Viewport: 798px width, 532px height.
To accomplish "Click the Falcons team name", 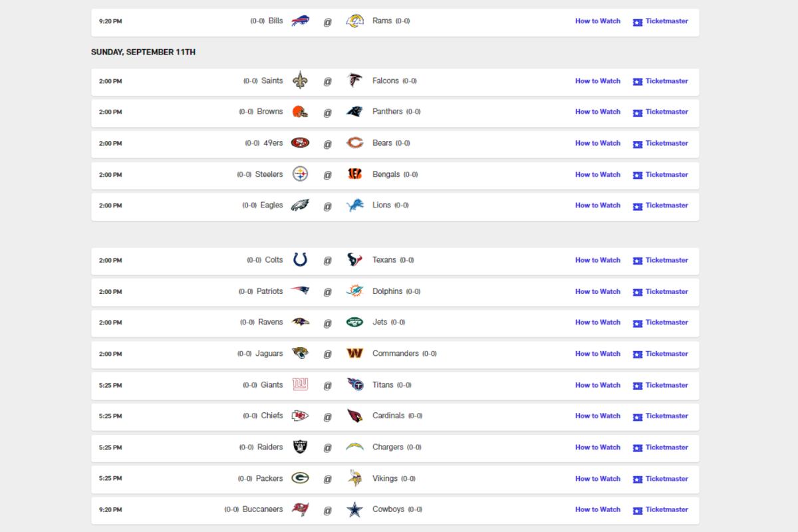I will click(386, 80).
